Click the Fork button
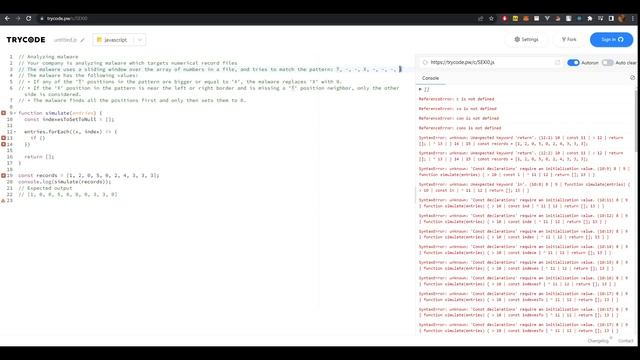The image size is (640, 360). (569, 40)
